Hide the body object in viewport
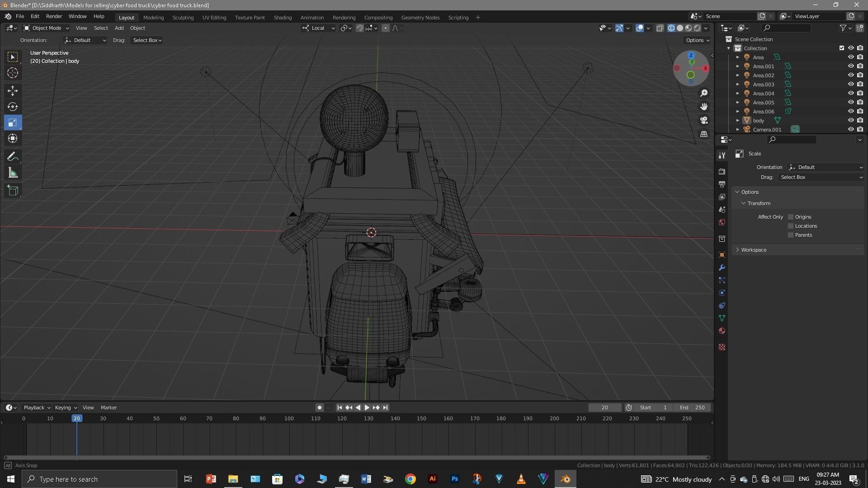 click(x=850, y=121)
